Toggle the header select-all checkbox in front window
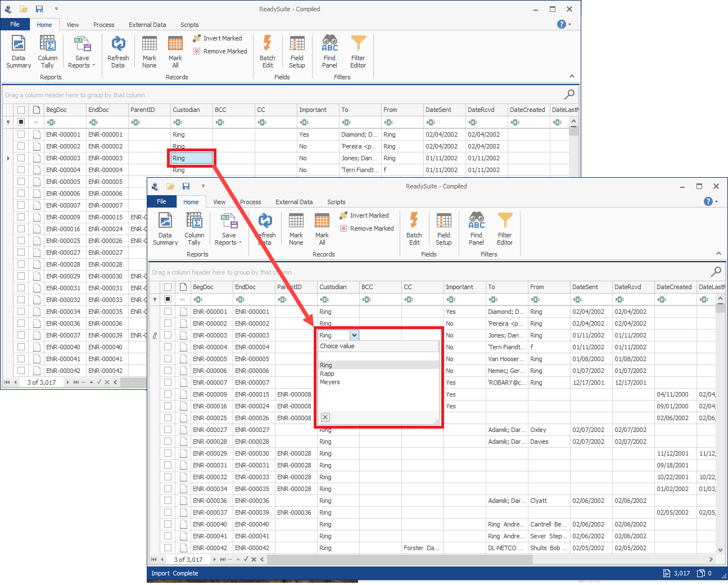This screenshot has width=728, height=585. (x=168, y=287)
